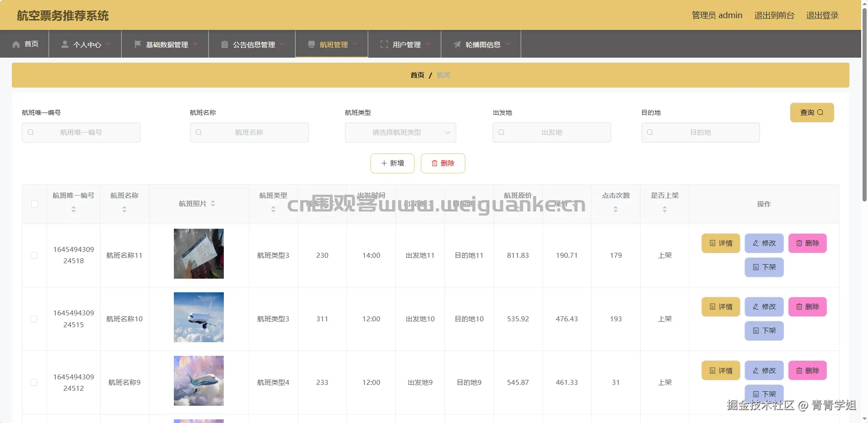Click the person icon for 个人中心
868x423 pixels.
65,44
